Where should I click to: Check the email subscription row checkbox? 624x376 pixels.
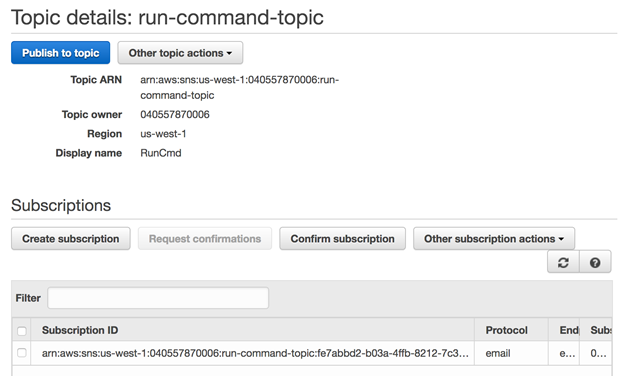coord(22,353)
